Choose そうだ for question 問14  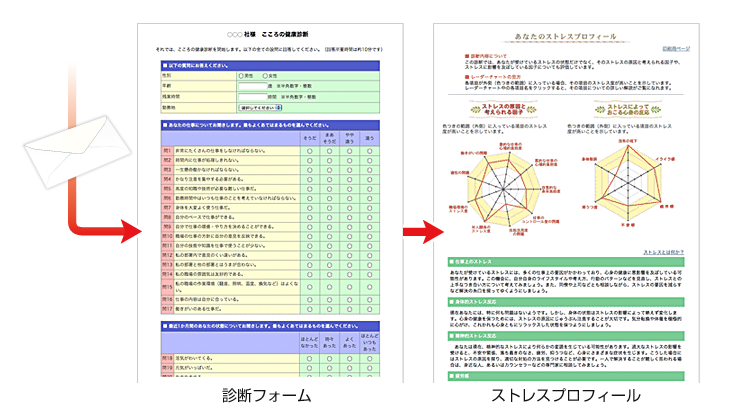pyautogui.click(x=310, y=274)
